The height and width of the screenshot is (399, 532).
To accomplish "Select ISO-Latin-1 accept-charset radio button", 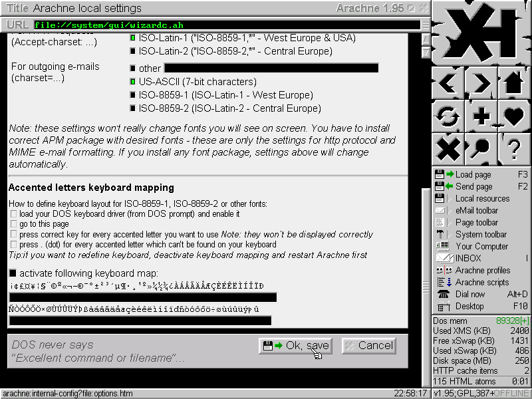I will coord(132,38).
